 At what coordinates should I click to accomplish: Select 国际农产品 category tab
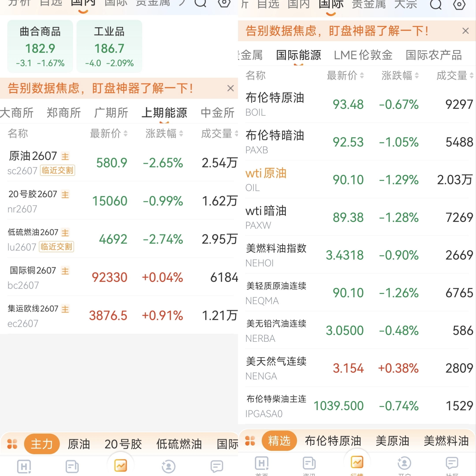tap(434, 55)
